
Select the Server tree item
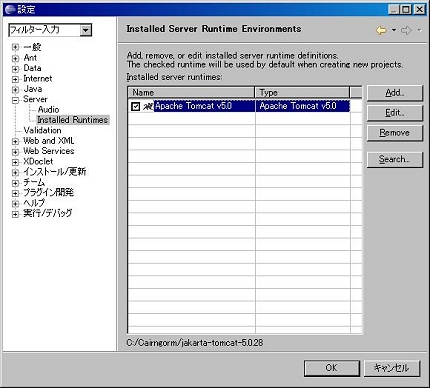click(35, 99)
